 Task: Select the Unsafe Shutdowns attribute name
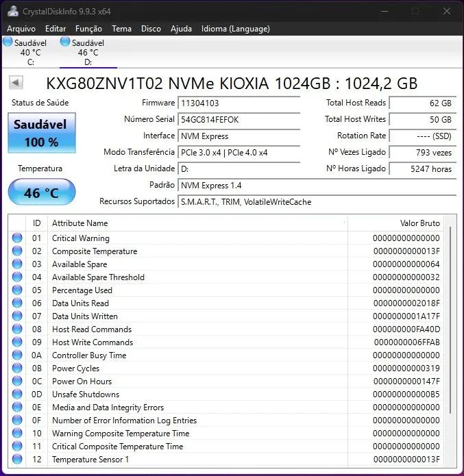pyautogui.click(x=86, y=394)
